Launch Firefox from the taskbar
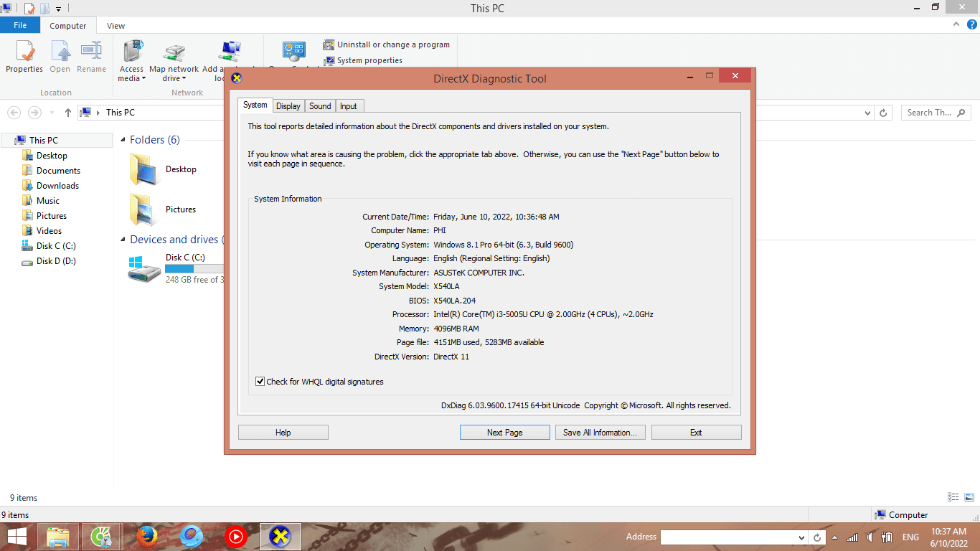This screenshot has width=980, height=551. click(147, 537)
